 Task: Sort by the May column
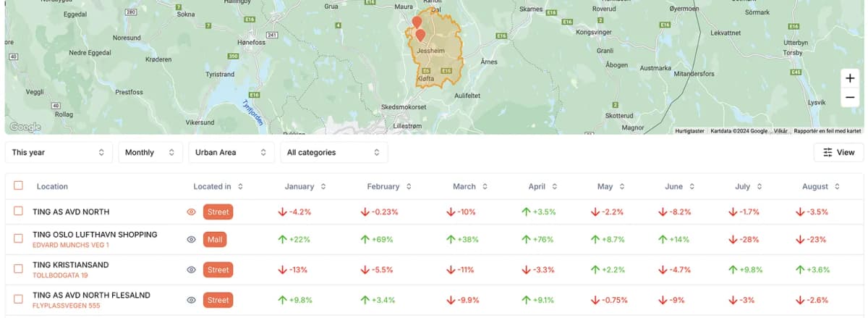coord(611,186)
